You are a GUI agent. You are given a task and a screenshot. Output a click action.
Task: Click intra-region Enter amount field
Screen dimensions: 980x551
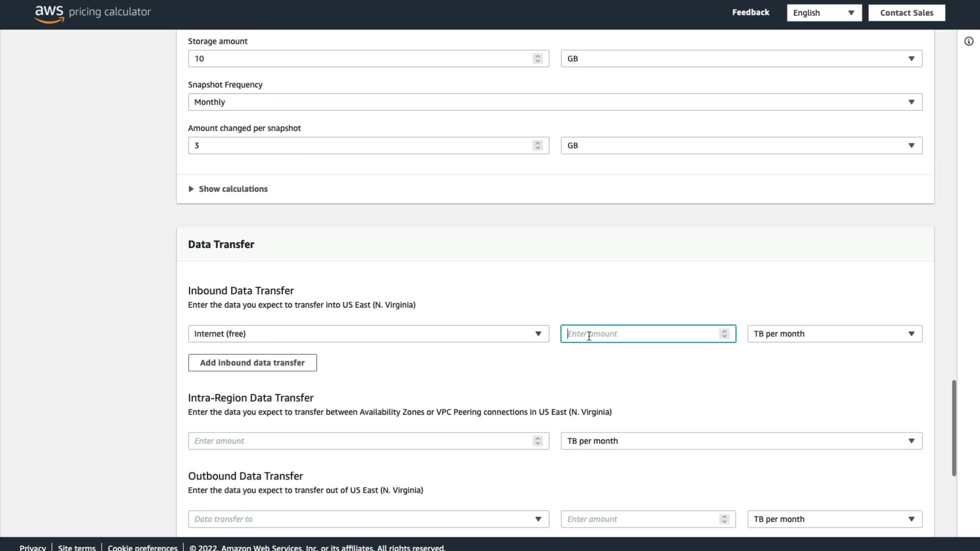[357, 441]
